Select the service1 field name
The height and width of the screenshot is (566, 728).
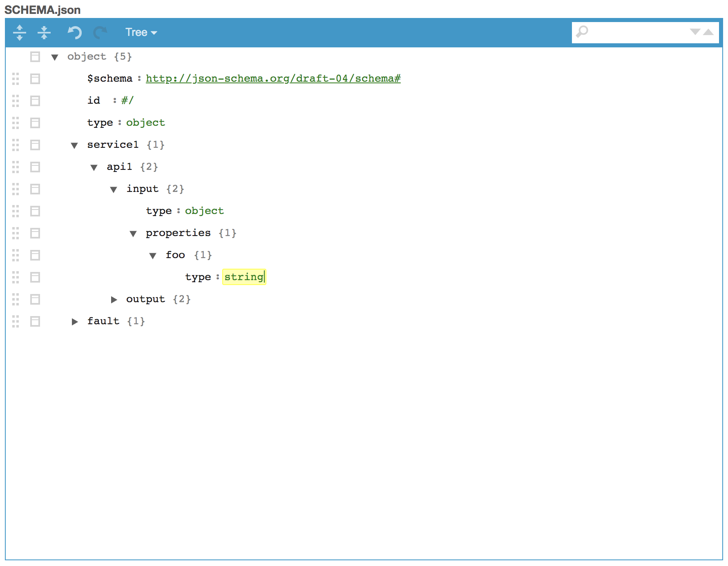(x=113, y=145)
